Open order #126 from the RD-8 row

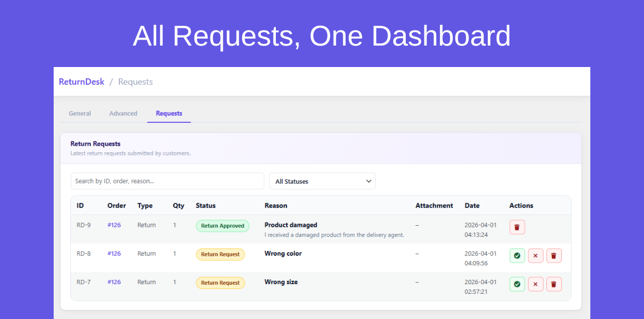pyautogui.click(x=114, y=254)
